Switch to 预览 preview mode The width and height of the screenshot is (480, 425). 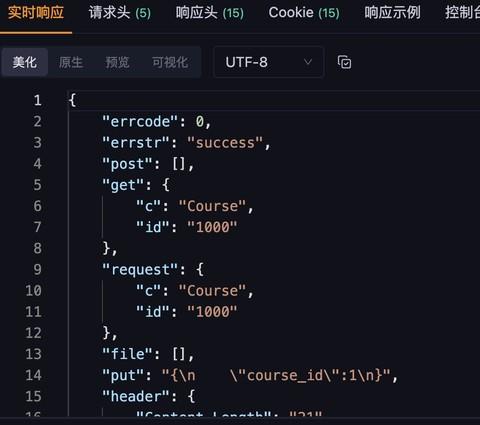(x=117, y=62)
